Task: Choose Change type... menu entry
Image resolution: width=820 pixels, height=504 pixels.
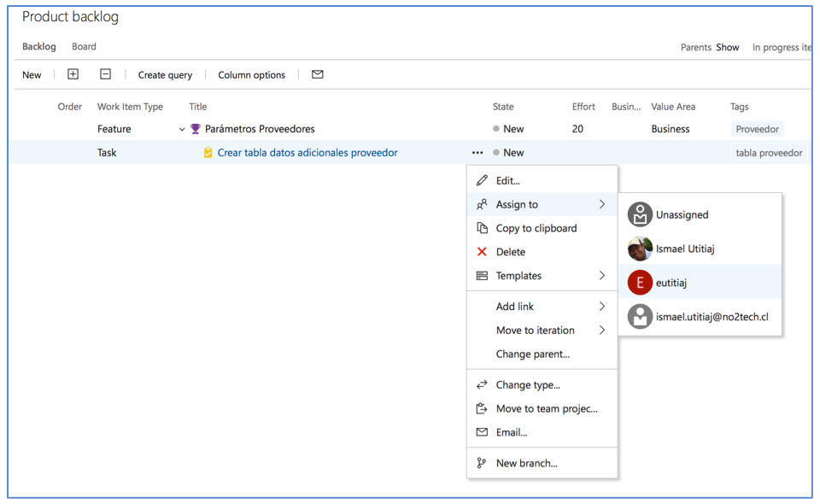Action: click(x=542, y=384)
